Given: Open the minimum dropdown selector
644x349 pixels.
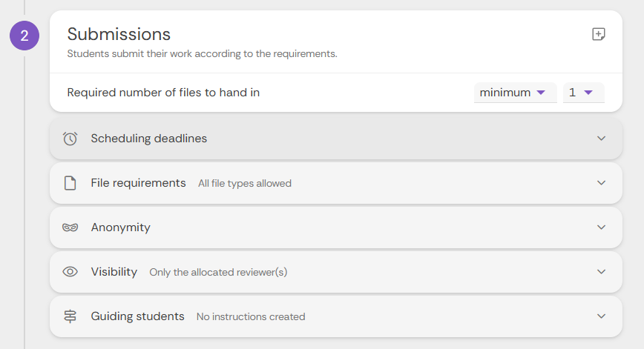Looking at the screenshot, I should [x=513, y=93].
